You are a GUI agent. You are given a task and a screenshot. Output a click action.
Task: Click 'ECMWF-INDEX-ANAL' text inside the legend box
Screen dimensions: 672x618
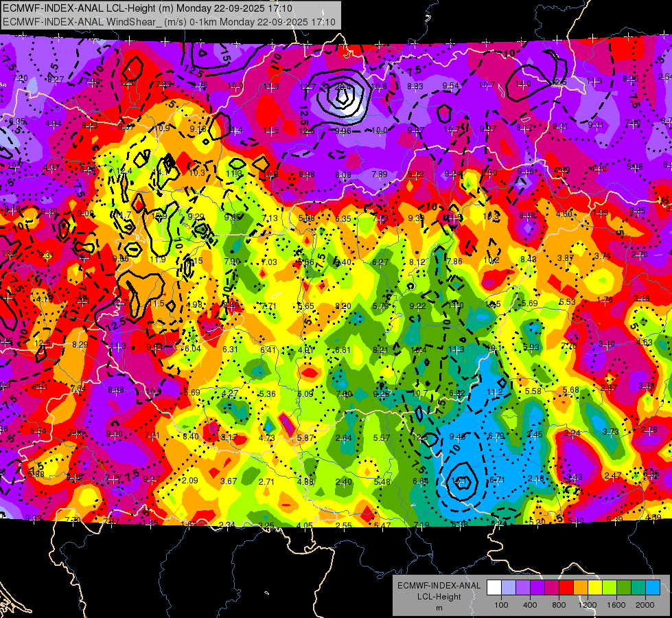pos(439,586)
